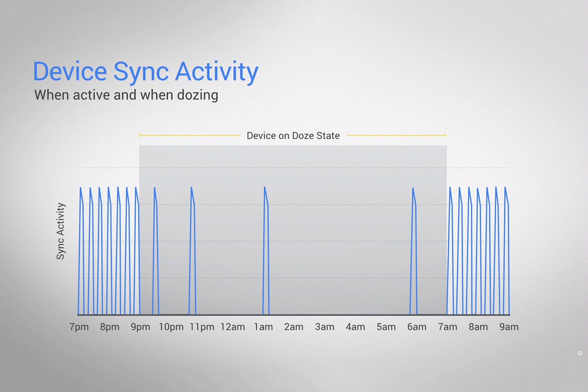Select the 7am label on time axis

[x=447, y=327]
